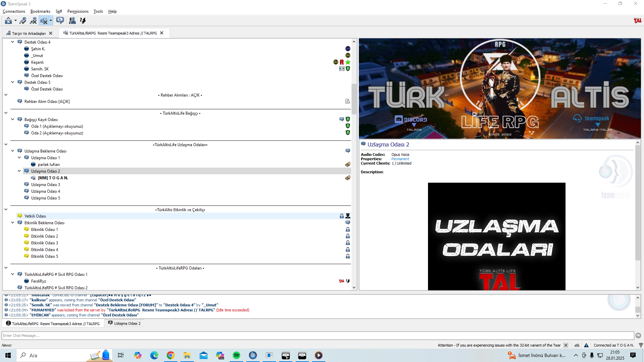Select the Özel Destek Odası under Destek Odası 5
Image resolution: width=644 pixels, height=362 pixels.
pos(47,89)
